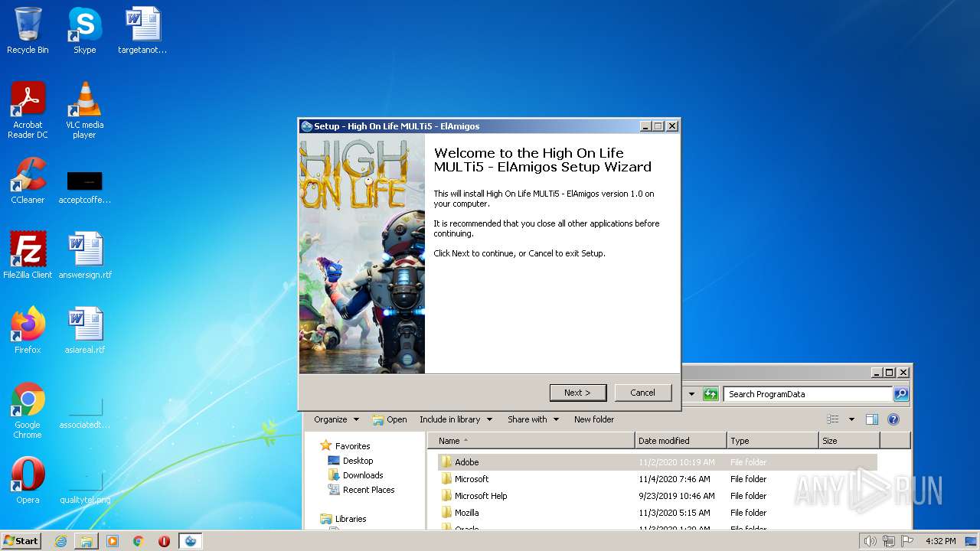Click Open in the Explorer toolbar
This screenshot has height=551, width=980.
pyautogui.click(x=390, y=419)
